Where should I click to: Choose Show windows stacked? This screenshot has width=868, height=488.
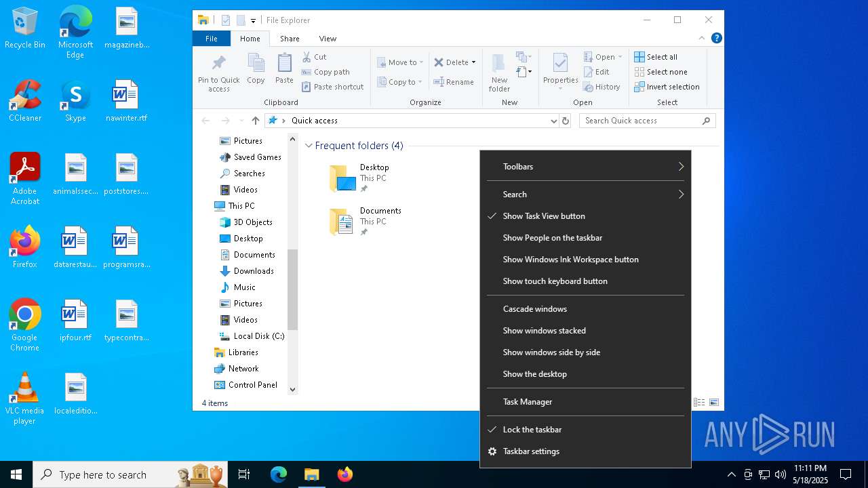coord(585,331)
